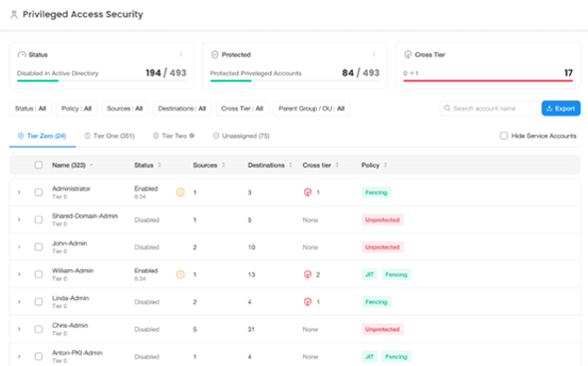Click the Unprotected badge for Chris-Admin
Screen dimensions: 588x366
pyautogui.click(x=382, y=329)
